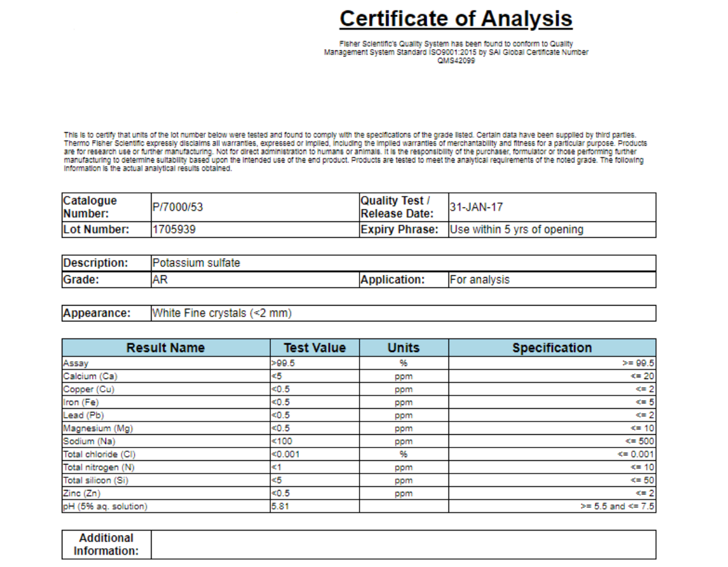Click the Units column header

[404, 348]
